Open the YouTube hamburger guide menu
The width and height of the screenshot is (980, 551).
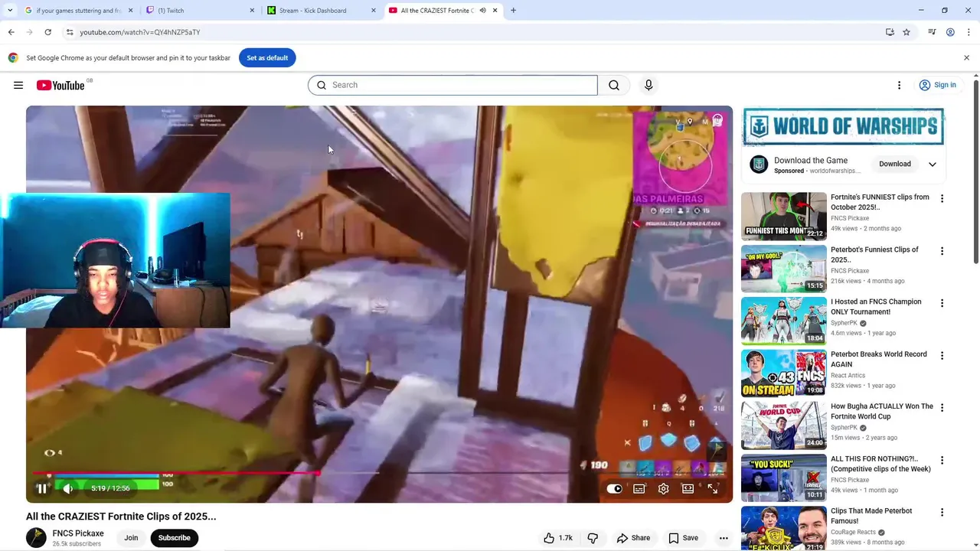pos(18,85)
